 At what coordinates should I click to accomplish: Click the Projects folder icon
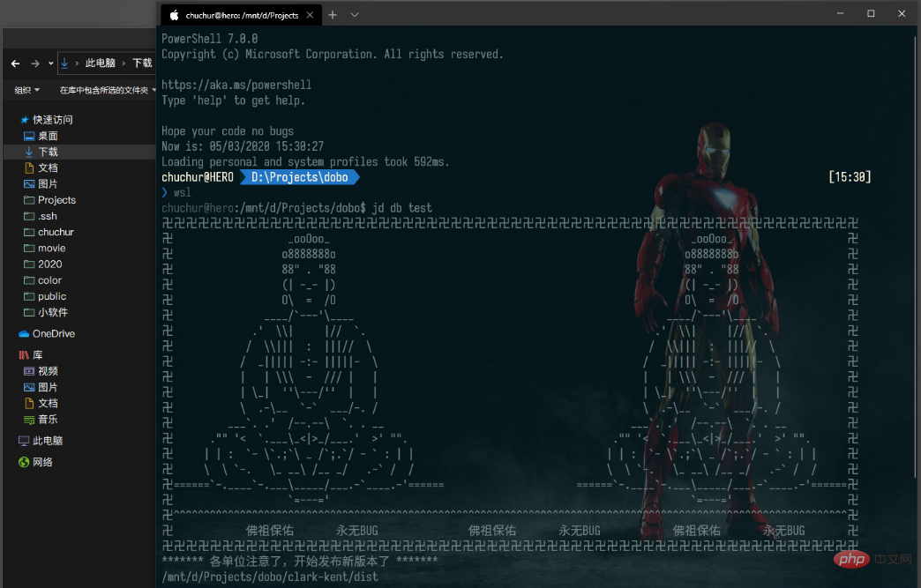(29, 200)
